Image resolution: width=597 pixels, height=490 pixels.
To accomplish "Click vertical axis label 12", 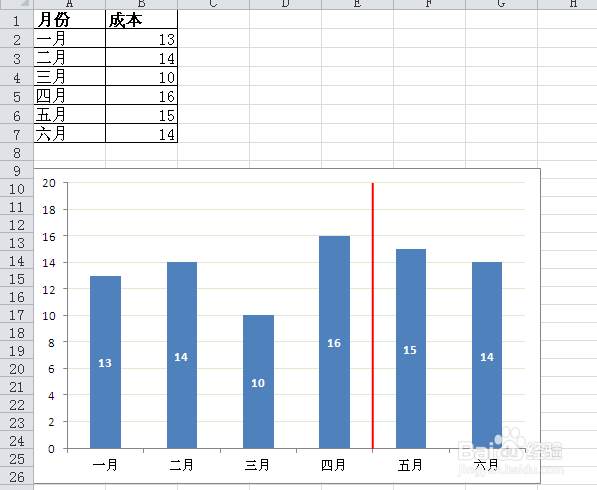I will click(49, 290).
